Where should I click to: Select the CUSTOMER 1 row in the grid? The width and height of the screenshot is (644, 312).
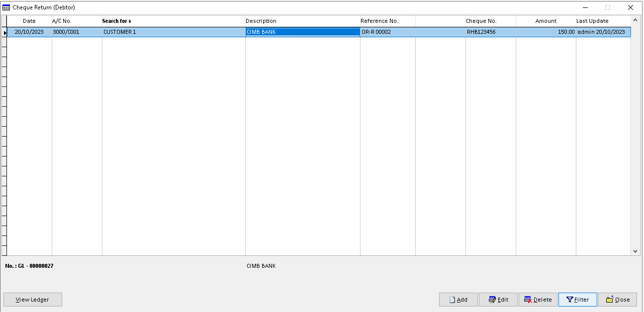[149, 31]
